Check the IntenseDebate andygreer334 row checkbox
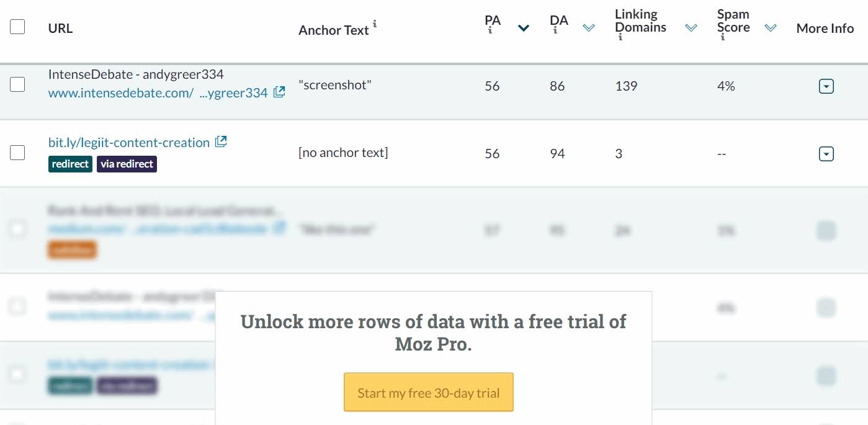The height and width of the screenshot is (425, 868). coord(17,84)
